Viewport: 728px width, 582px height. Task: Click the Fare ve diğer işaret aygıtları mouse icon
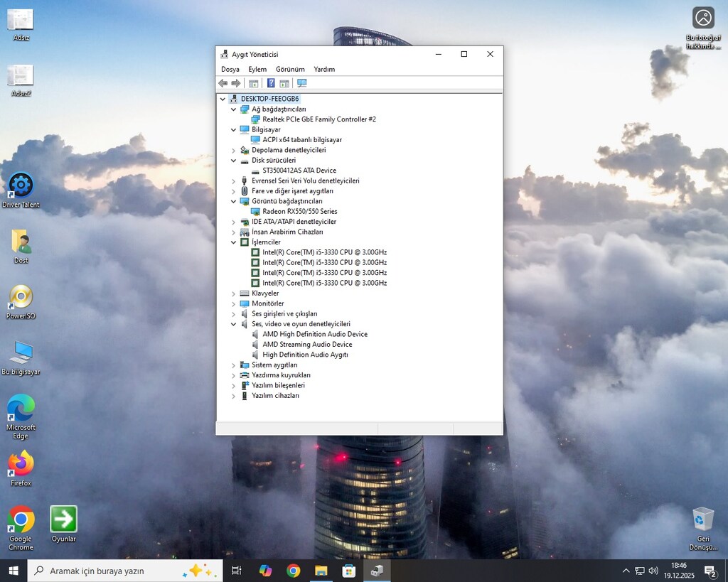(x=245, y=190)
